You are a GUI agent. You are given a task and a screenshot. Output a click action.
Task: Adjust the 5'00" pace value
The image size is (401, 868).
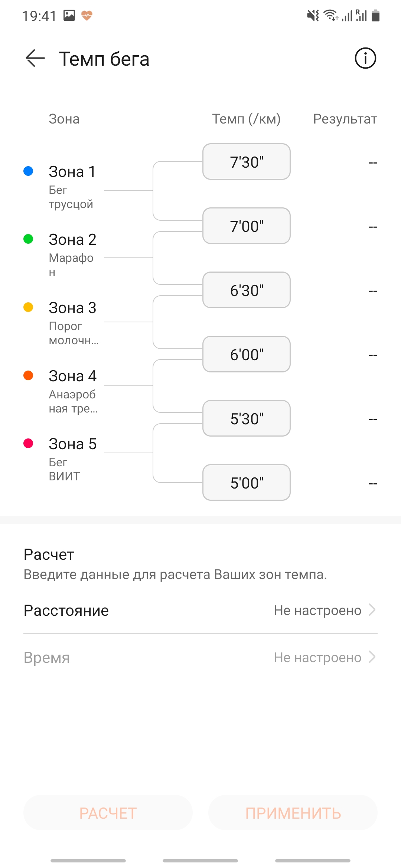pyautogui.click(x=247, y=483)
